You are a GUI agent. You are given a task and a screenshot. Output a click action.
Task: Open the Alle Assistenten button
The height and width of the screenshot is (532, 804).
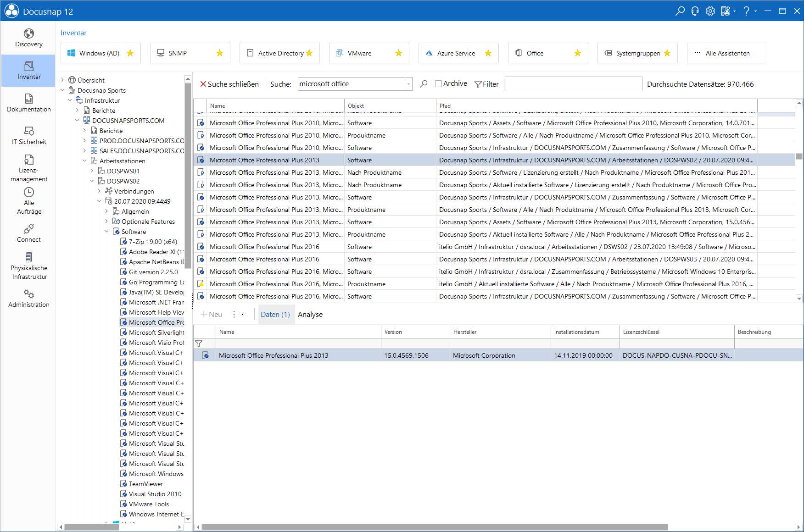727,53
